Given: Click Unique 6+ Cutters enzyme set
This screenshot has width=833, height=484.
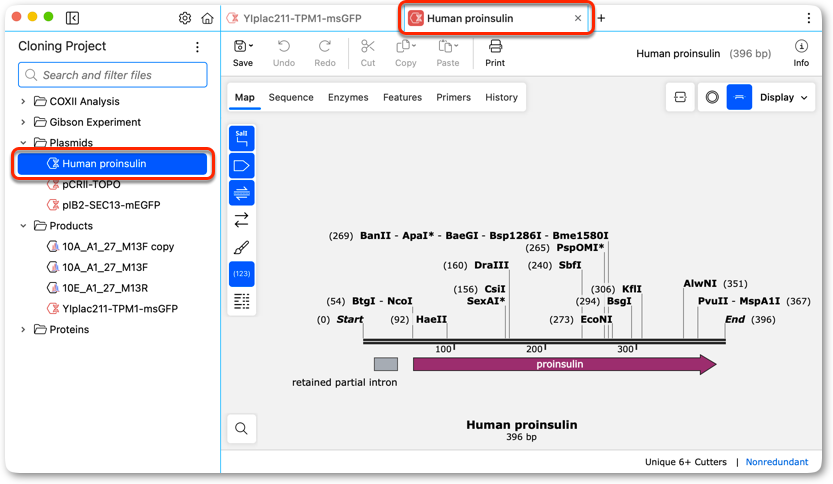Looking at the screenshot, I should [x=685, y=462].
